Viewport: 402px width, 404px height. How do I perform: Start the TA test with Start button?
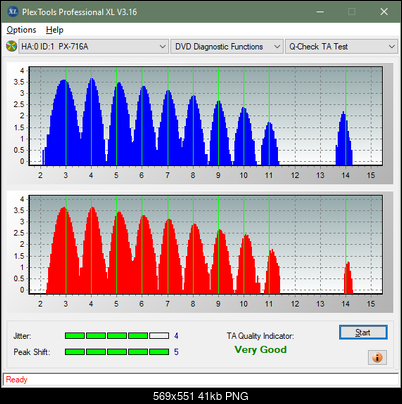click(363, 332)
